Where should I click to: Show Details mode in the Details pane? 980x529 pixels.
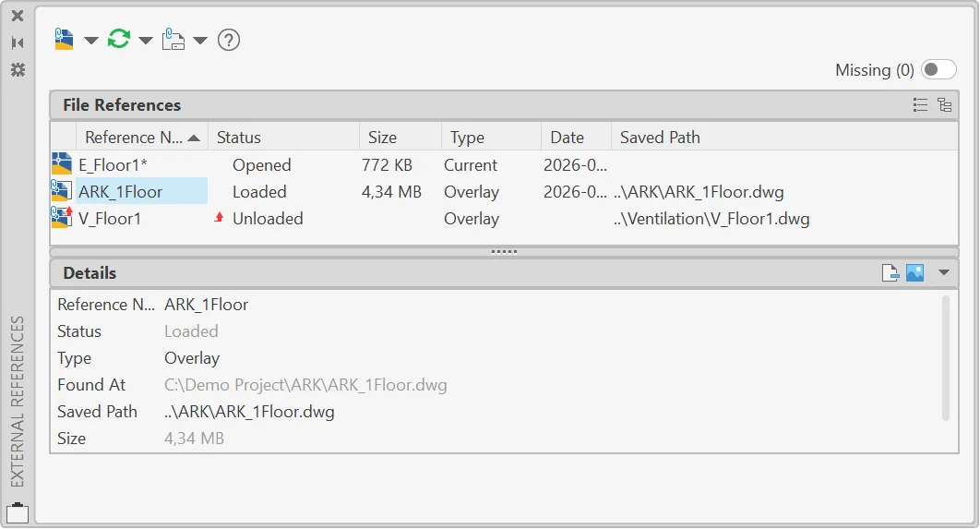tap(890, 272)
